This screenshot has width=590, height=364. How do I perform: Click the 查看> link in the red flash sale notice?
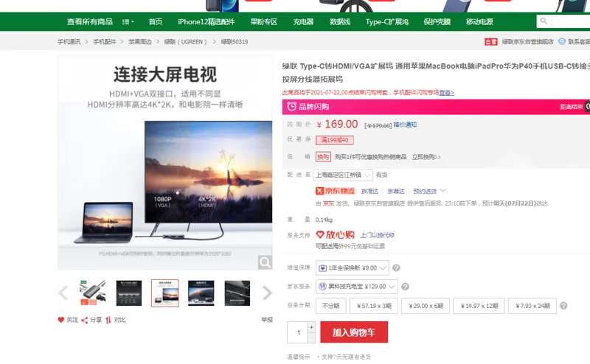pyautogui.click(x=447, y=93)
